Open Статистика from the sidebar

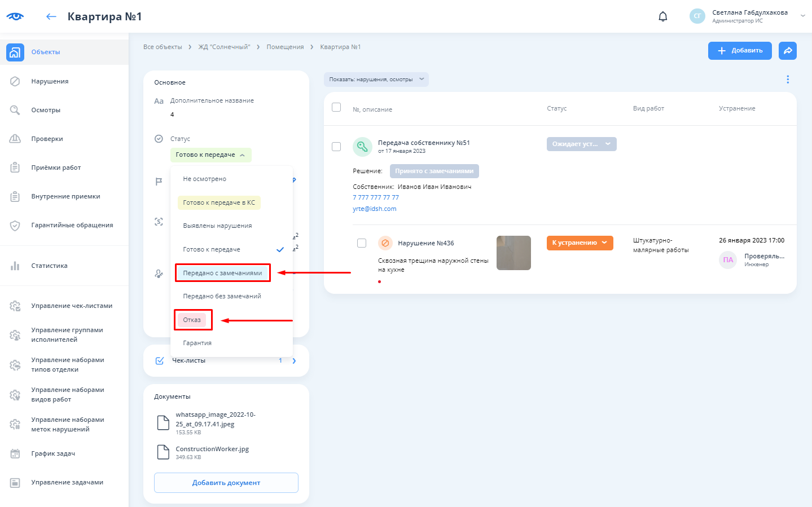(x=49, y=266)
